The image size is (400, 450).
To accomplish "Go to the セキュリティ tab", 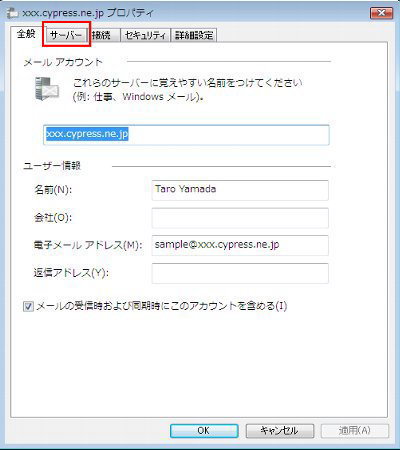I will click(145, 35).
